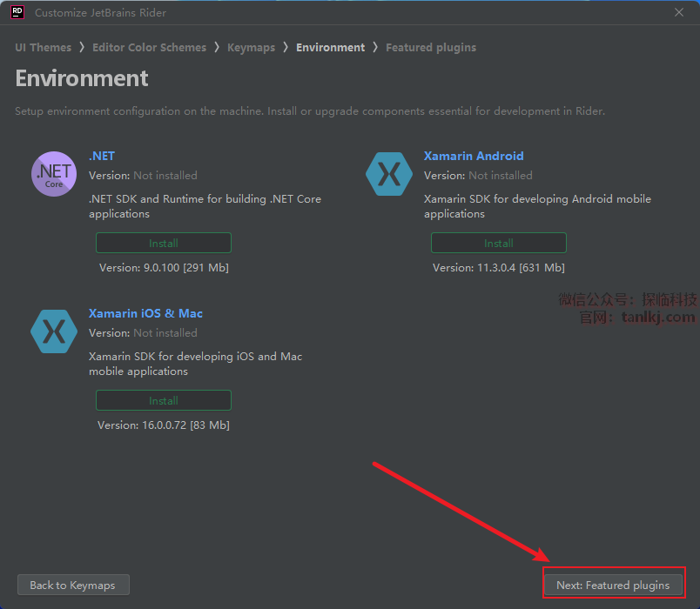Click the 'Customize JetBrains Rider' window title
This screenshot has height=609, width=700.
(100, 13)
